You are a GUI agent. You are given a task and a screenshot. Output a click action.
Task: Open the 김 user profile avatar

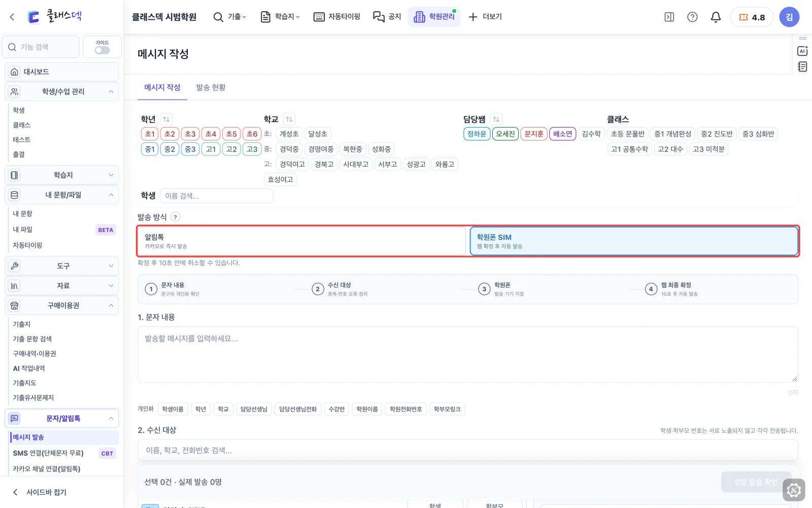pyautogui.click(x=789, y=17)
